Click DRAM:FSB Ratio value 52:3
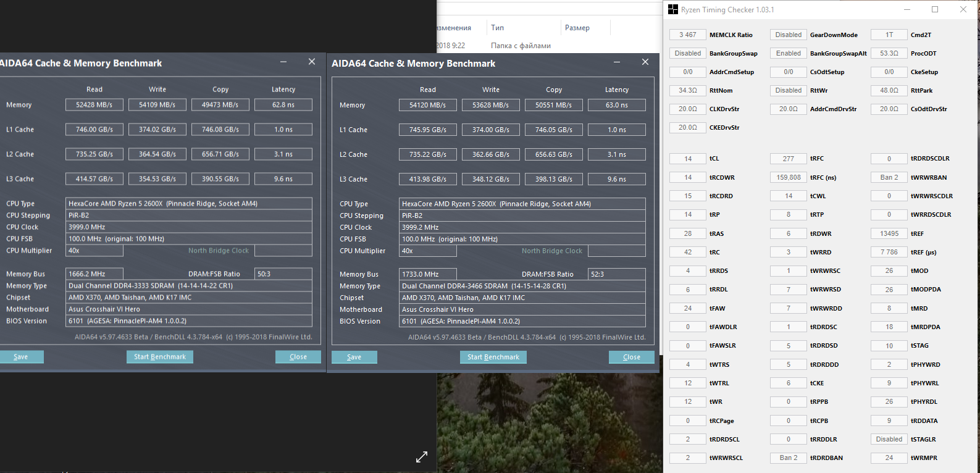Screen dimensions: 980x473 pos(617,274)
